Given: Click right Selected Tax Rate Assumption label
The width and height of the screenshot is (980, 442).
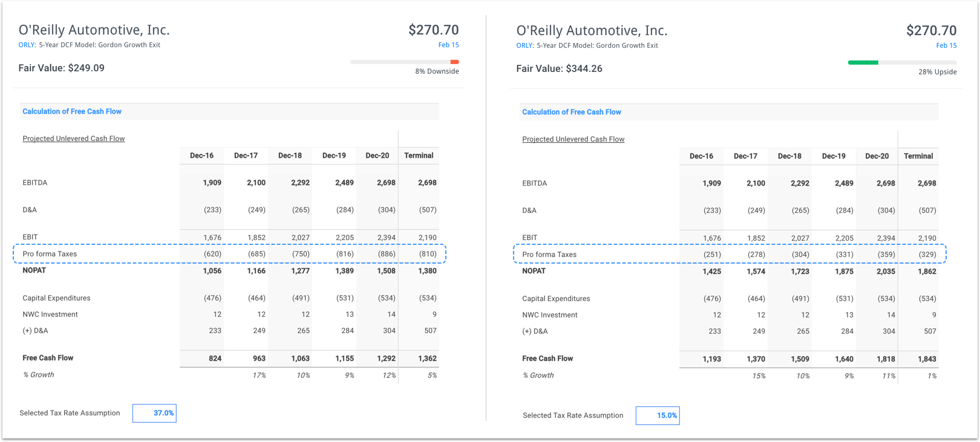Looking at the screenshot, I should (573, 415).
